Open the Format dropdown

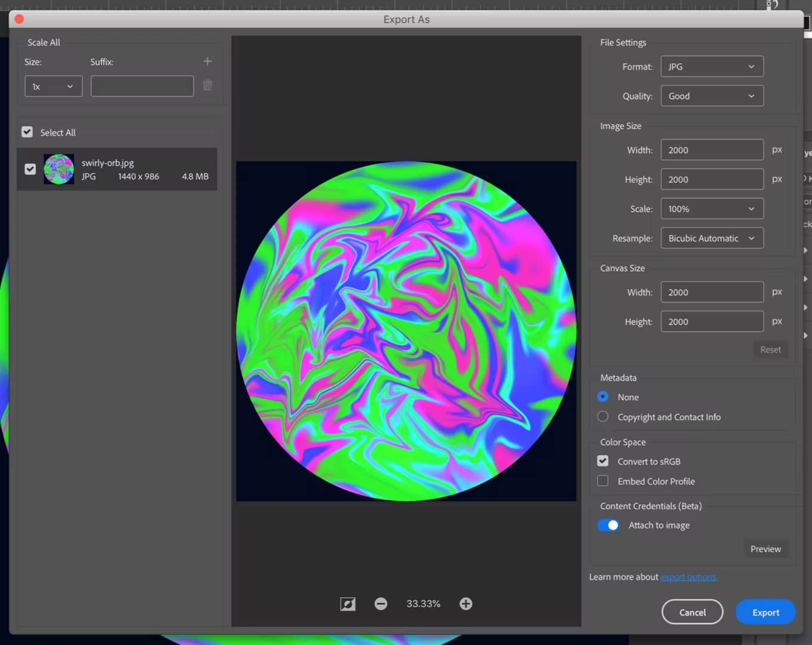point(712,66)
